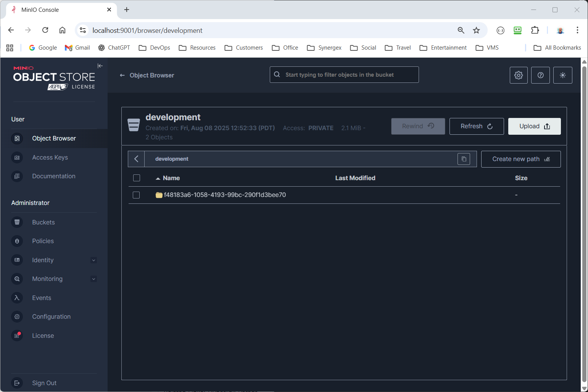The image size is (588, 392).
Task: Open the f48183a6 folder
Action: [x=224, y=195]
